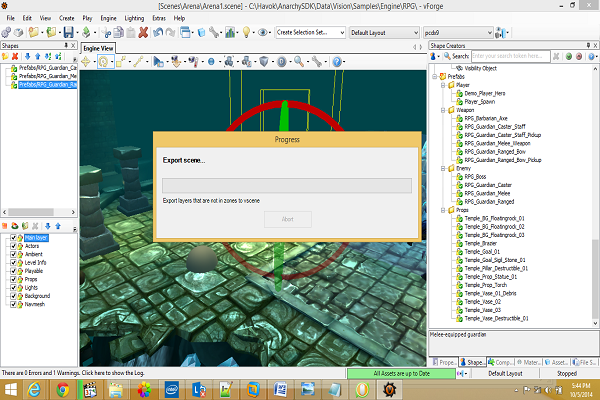The width and height of the screenshot is (600, 400).
Task: Click the red X delete icon in Shapes panel
Action: click(x=15, y=57)
